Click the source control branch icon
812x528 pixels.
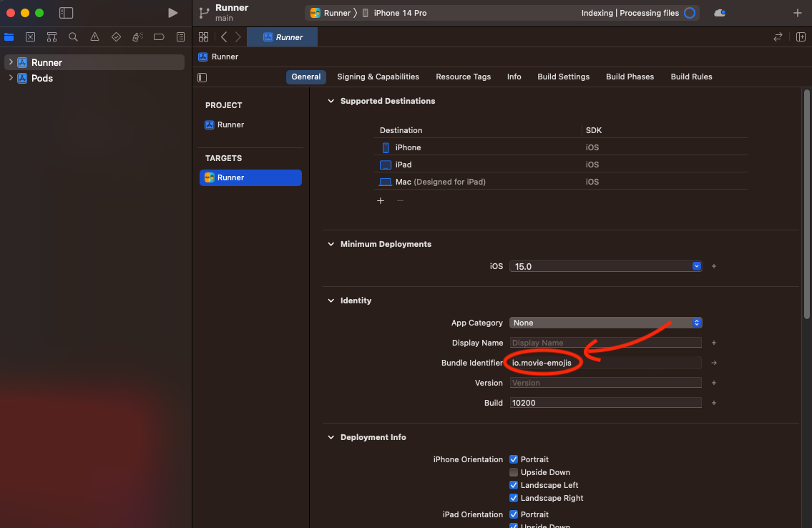[x=205, y=13]
